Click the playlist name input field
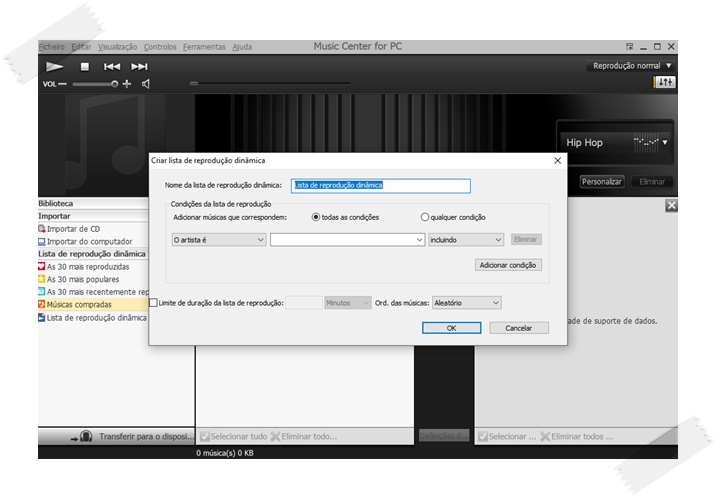This screenshot has height=497, width=717. pos(380,186)
